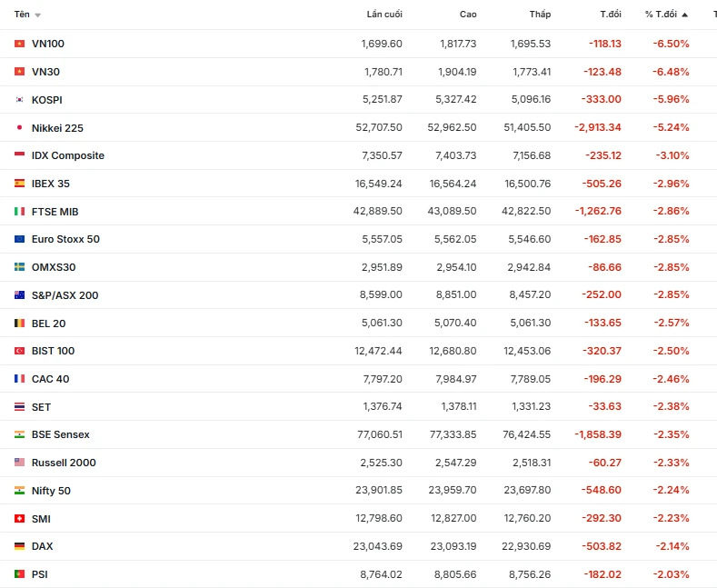Click the Vietnam flag icon beside VN100
The width and height of the screenshot is (717, 588).
click(x=19, y=44)
